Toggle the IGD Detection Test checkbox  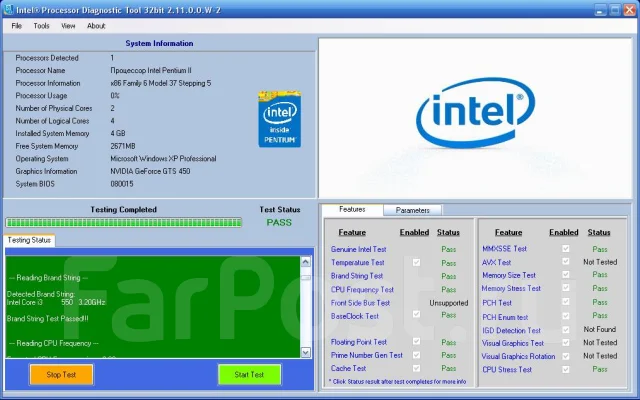coord(566,329)
